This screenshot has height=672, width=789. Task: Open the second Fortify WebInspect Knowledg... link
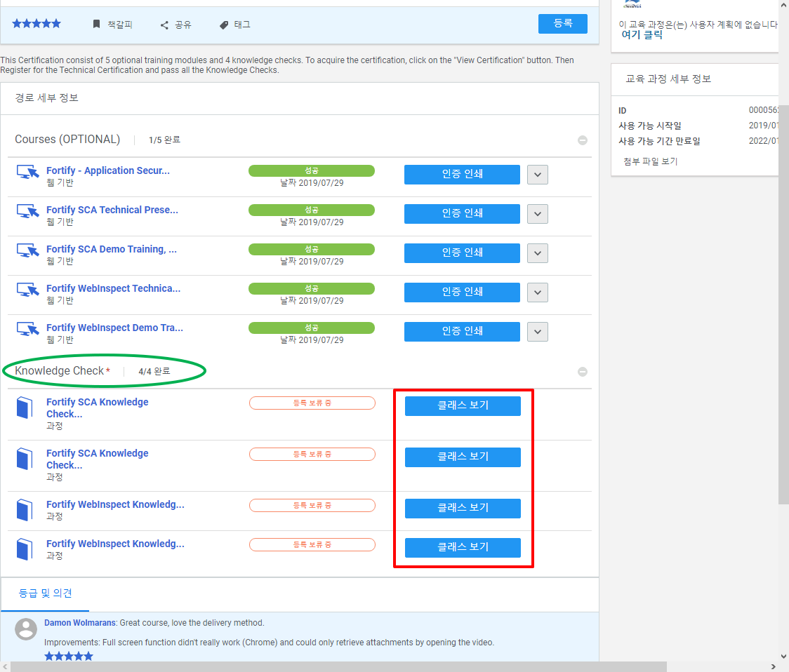(x=115, y=544)
